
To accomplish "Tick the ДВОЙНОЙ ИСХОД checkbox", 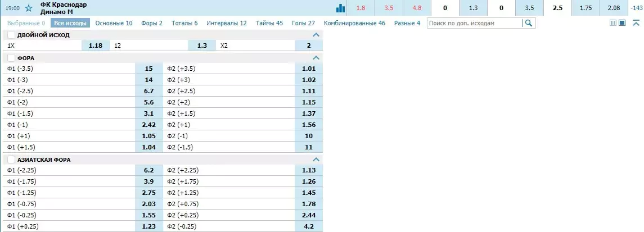I will pos(11,35).
